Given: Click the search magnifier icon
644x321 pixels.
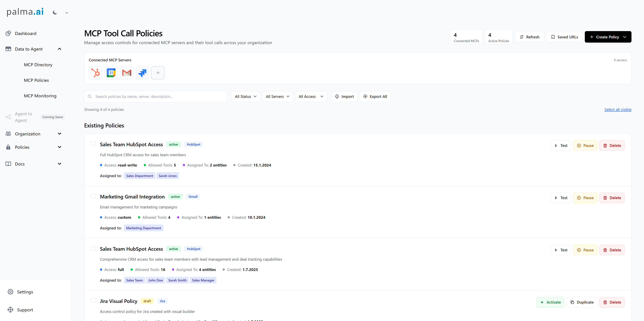Looking at the screenshot, I should click(89, 96).
